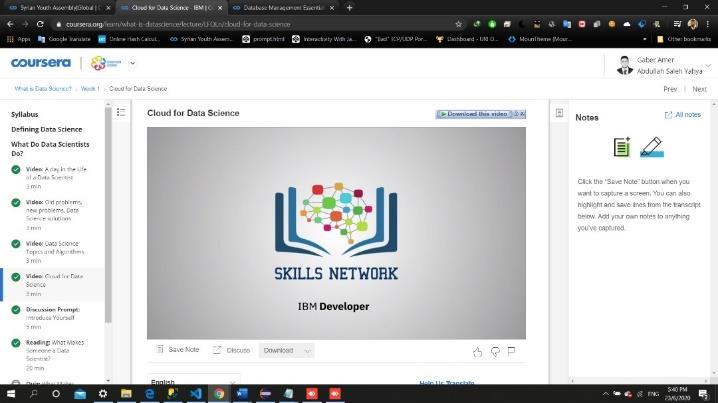Open video Data Science Topics and Algorithms
This screenshot has height=403, width=718.
53,252
